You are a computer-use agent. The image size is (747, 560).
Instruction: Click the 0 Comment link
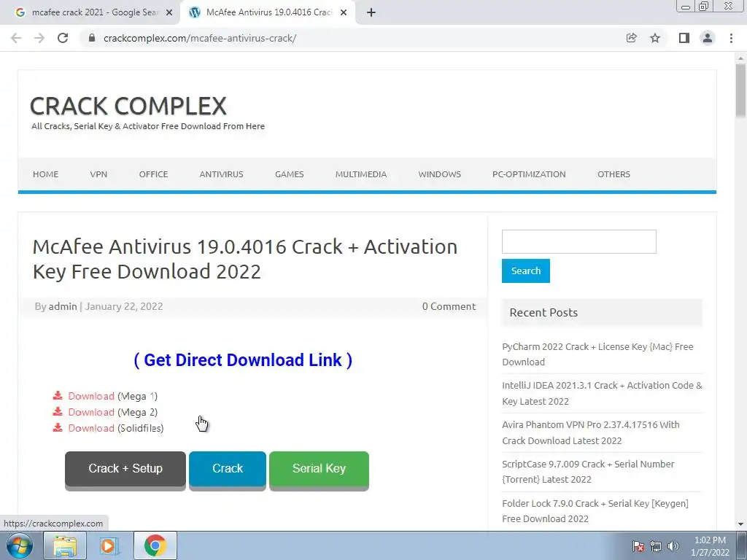click(x=449, y=306)
